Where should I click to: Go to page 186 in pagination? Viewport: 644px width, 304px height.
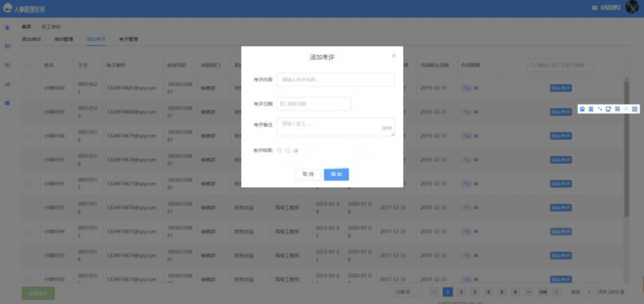543,292
